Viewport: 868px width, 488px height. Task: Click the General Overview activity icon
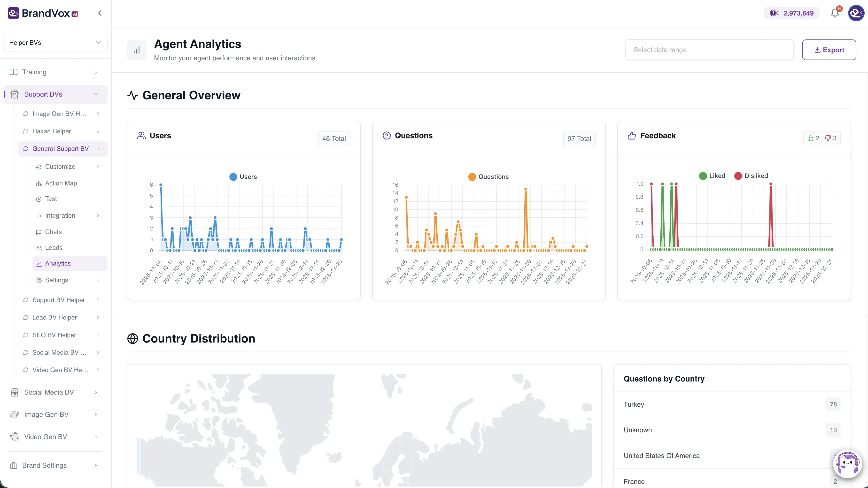pos(133,95)
